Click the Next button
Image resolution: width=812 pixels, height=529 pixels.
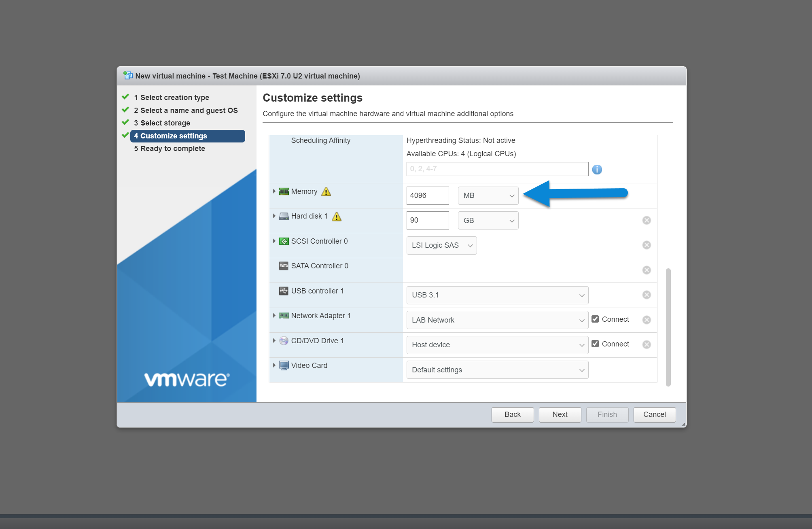pos(560,414)
